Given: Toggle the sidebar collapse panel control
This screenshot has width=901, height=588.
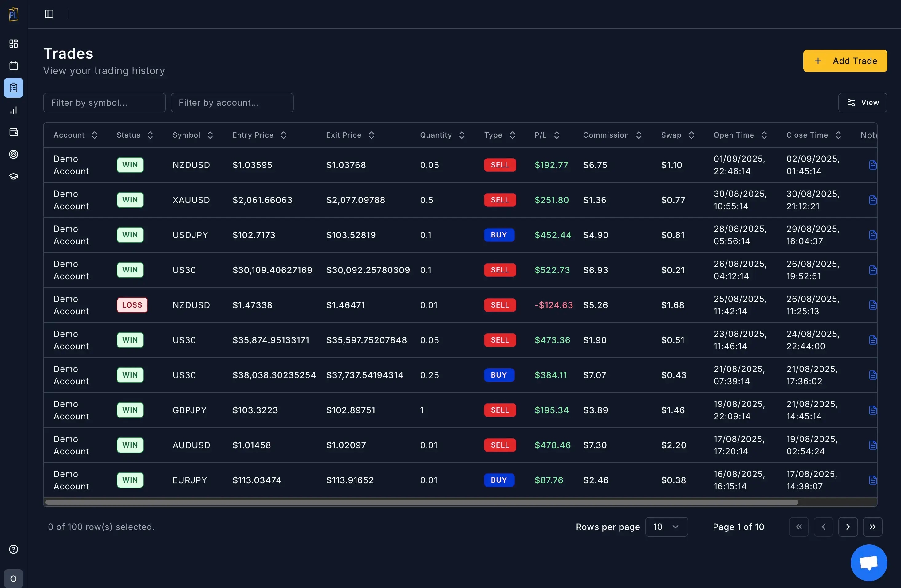Looking at the screenshot, I should (x=49, y=14).
